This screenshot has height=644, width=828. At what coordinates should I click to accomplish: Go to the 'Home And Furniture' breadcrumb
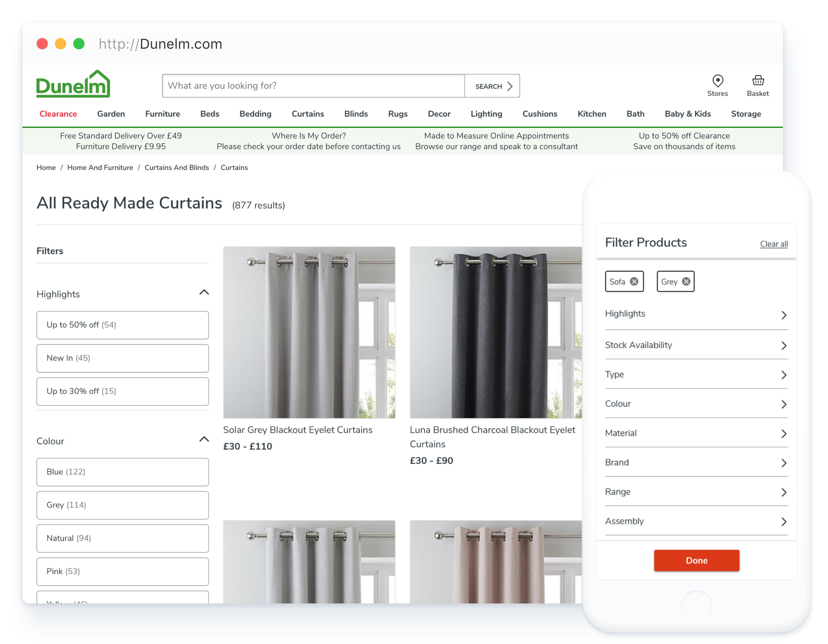point(100,168)
